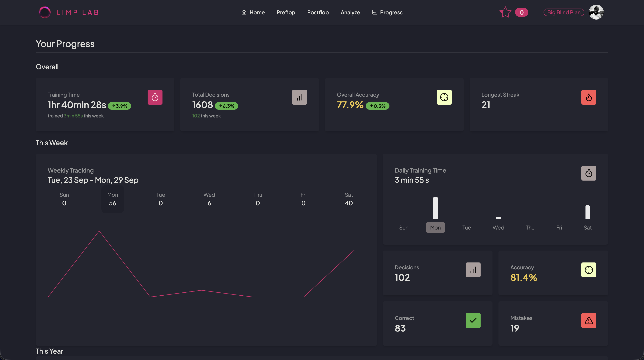This screenshot has width=644, height=360.
Task: Click the Total Decisions bar chart icon
Action: 299,97
